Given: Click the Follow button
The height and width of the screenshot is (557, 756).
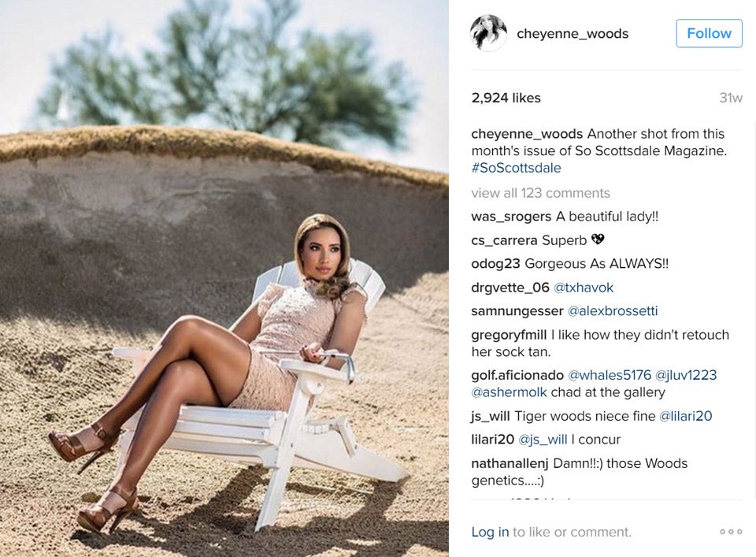Looking at the screenshot, I should (x=709, y=33).
